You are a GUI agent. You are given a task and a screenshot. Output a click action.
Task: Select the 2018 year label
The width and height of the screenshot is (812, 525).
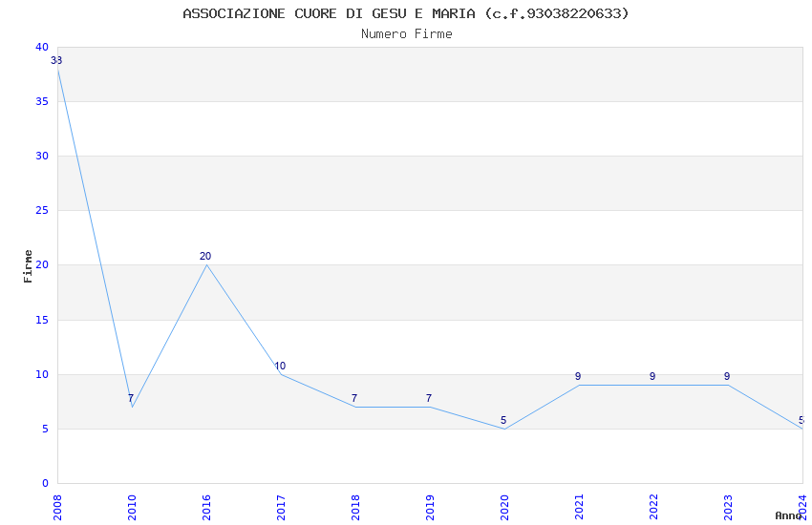[x=355, y=507]
